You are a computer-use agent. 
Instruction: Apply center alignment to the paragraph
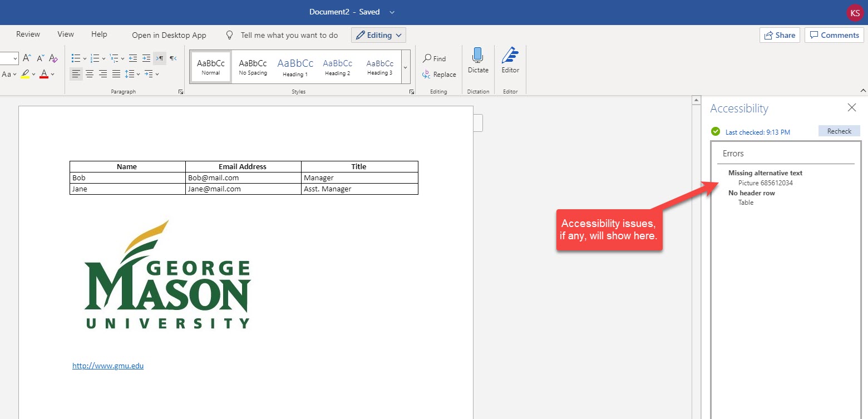(89, 73)
